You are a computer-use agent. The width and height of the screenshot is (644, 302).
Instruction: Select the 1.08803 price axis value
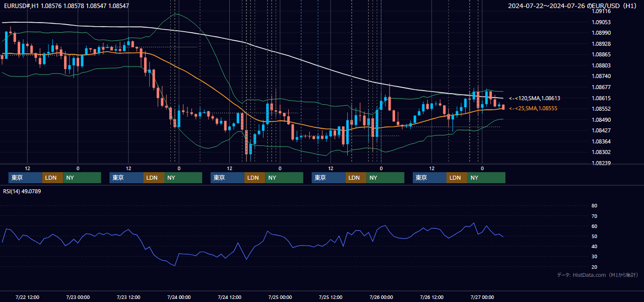[x=601, y=65]
